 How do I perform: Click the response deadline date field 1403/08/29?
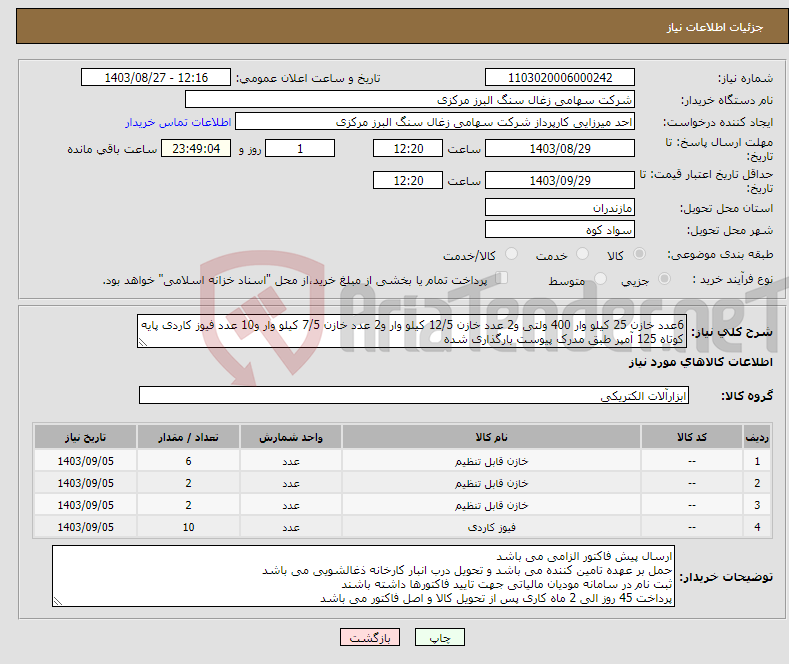click(559, 148)
